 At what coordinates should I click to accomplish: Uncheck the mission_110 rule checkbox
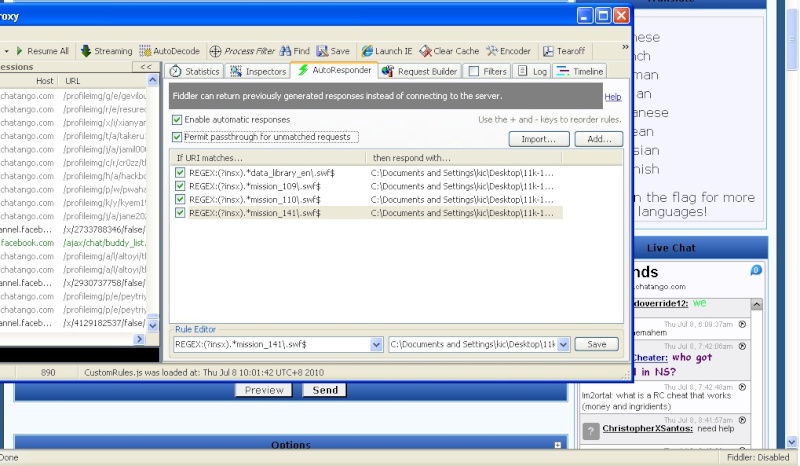(x=180, y=200)
